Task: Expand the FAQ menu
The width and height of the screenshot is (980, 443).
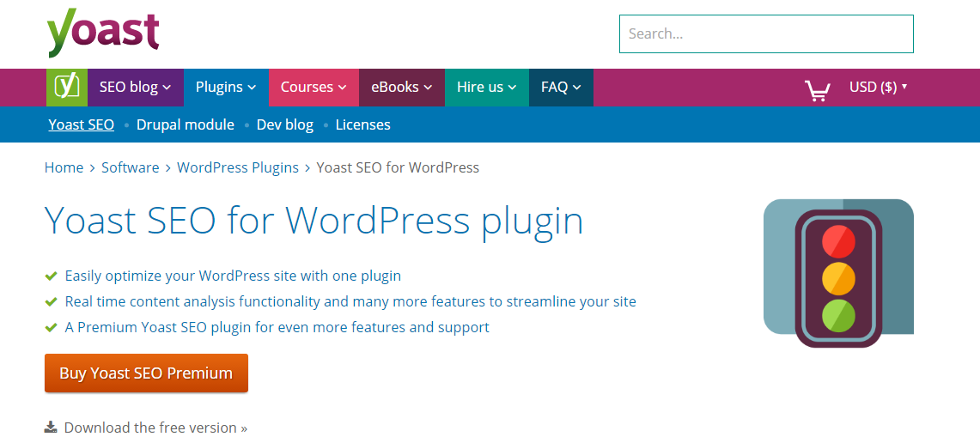Action: 561,87
